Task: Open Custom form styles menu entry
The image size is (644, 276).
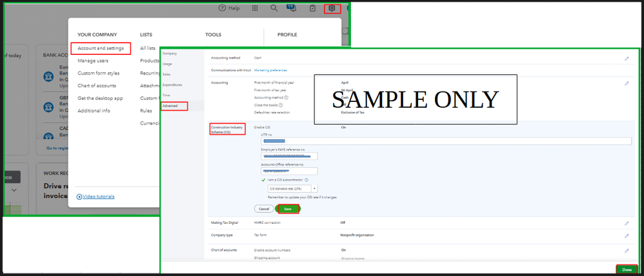Action: (99, 73)
